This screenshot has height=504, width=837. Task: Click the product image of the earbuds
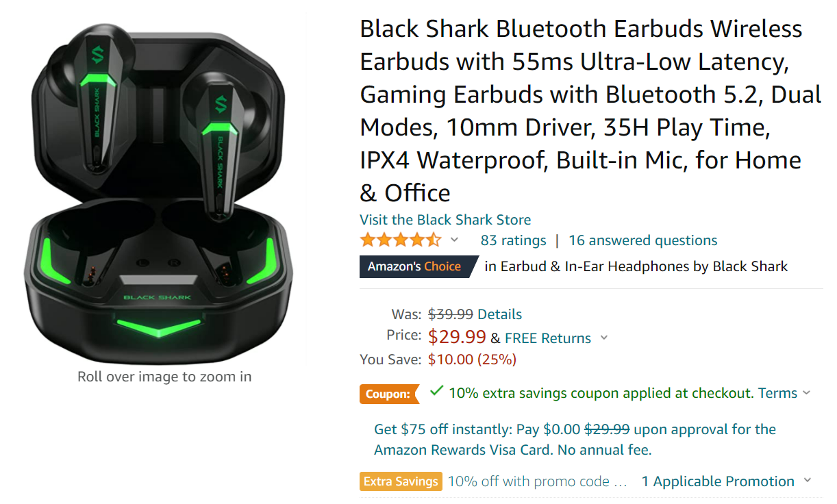coord(164,178)
